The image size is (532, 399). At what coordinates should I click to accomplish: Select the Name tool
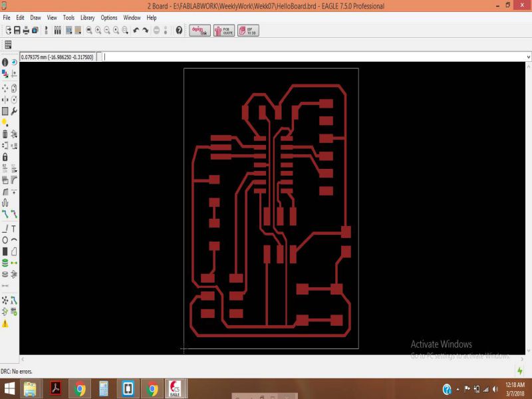[x=5, y=168]
